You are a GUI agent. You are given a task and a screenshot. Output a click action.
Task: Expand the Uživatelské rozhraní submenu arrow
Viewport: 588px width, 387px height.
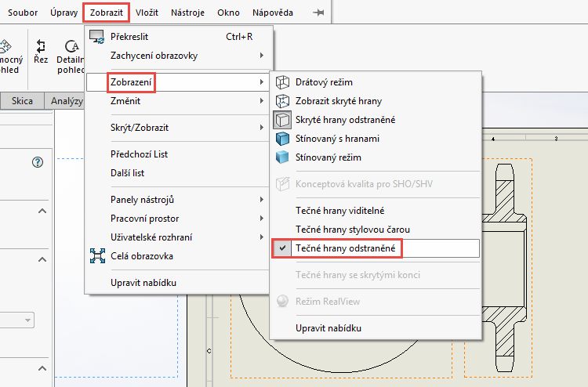262,237
